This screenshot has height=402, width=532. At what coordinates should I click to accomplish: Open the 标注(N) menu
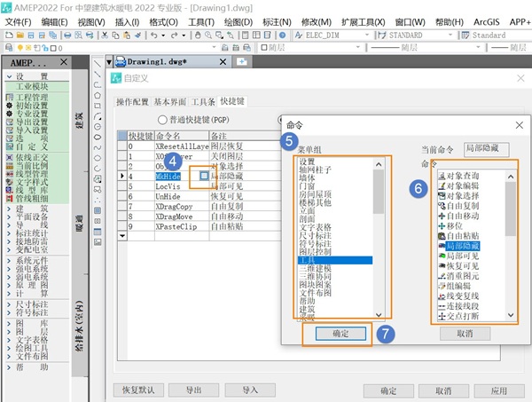[277, 22]
